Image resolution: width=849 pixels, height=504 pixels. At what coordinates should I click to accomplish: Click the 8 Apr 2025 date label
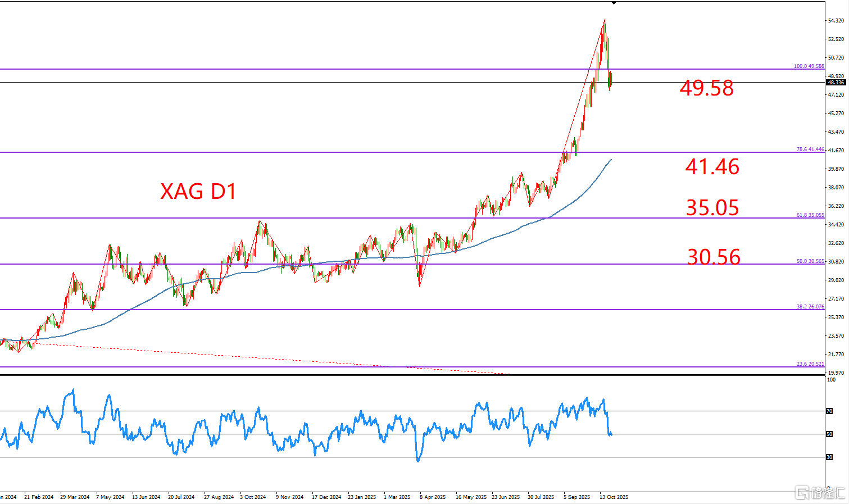[432, 497]
